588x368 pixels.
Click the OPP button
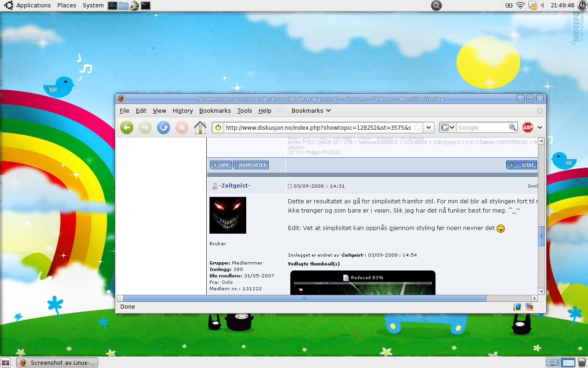(221, 165)
